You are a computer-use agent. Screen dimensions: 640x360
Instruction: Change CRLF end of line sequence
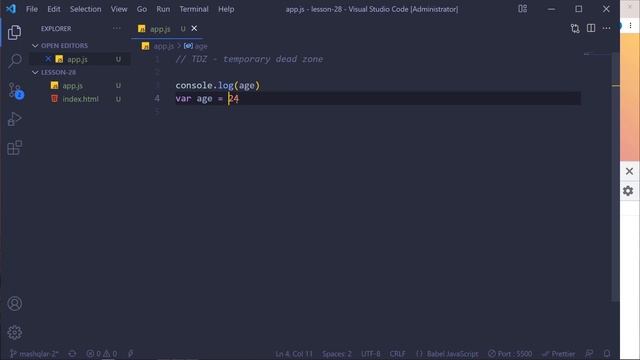(397, 353)
